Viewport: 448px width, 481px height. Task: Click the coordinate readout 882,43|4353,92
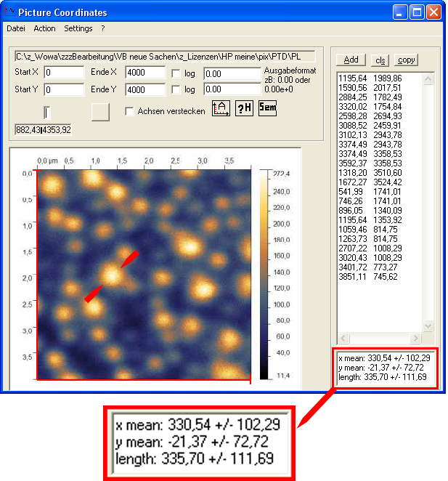coord(44,130)
